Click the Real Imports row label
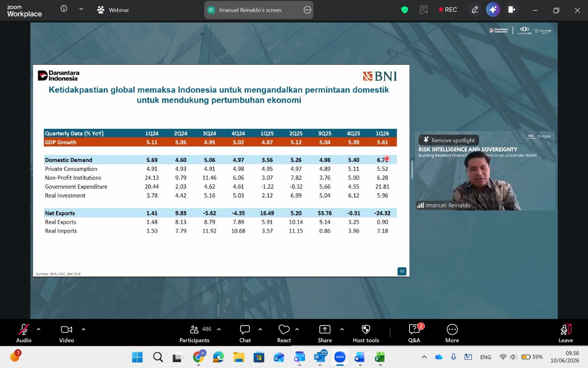Screen dimensions: 588x368 click(x=61, y=231)
